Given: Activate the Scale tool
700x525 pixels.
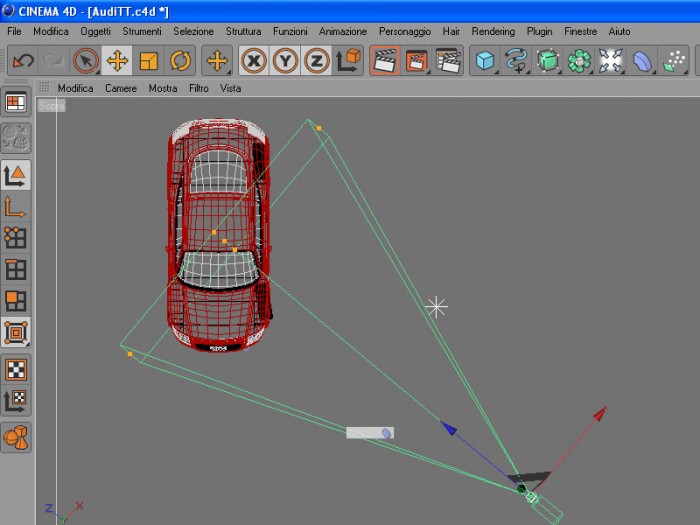Looking at the screenshot, I should pyautogui.click(x=148, y=60).
